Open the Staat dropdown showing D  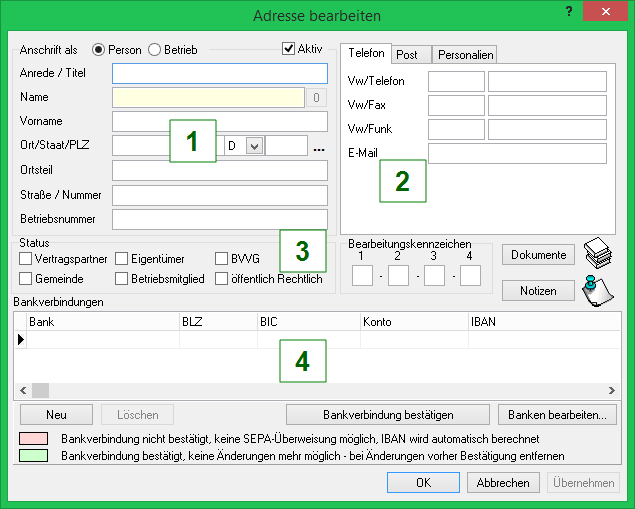click(254, 146)
